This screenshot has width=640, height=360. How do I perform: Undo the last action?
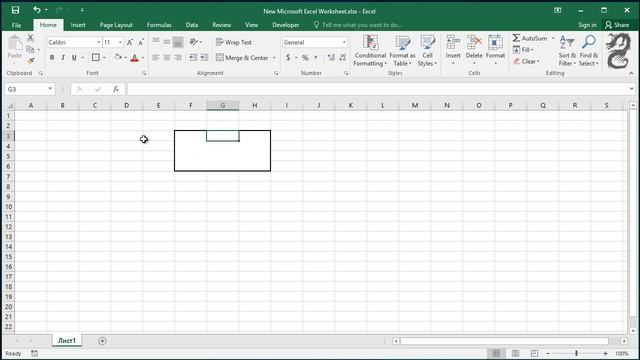[37, 10]
